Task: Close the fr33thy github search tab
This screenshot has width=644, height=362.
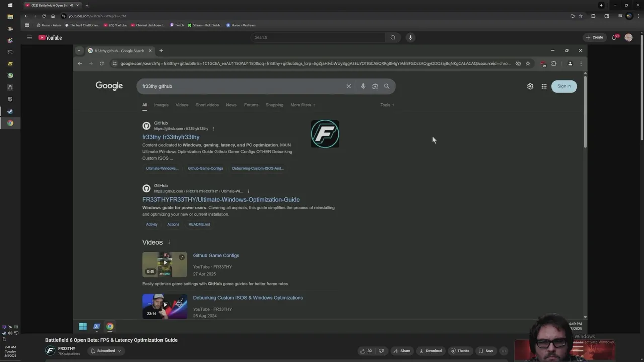Action: [150, 51]
